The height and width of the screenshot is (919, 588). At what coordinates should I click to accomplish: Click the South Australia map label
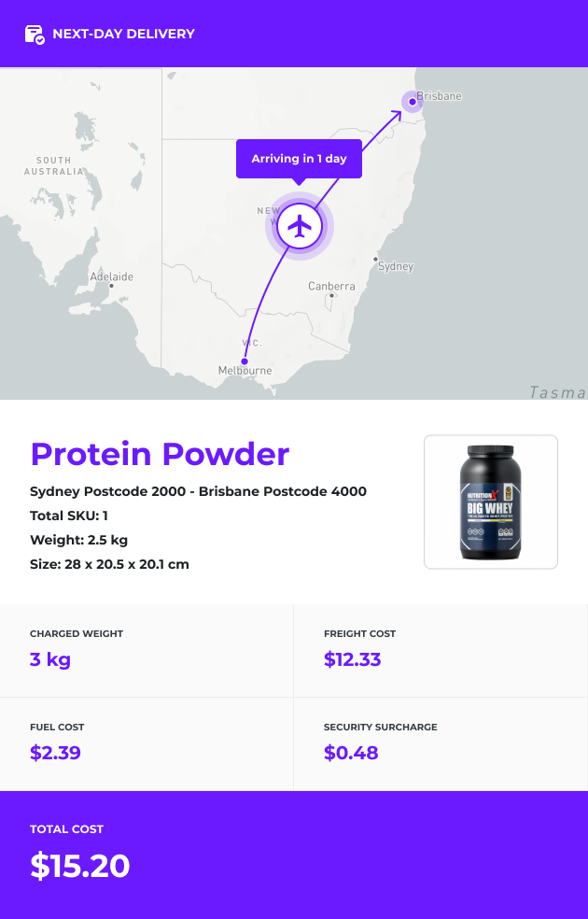pyautogui.click(x=54, y=166)
